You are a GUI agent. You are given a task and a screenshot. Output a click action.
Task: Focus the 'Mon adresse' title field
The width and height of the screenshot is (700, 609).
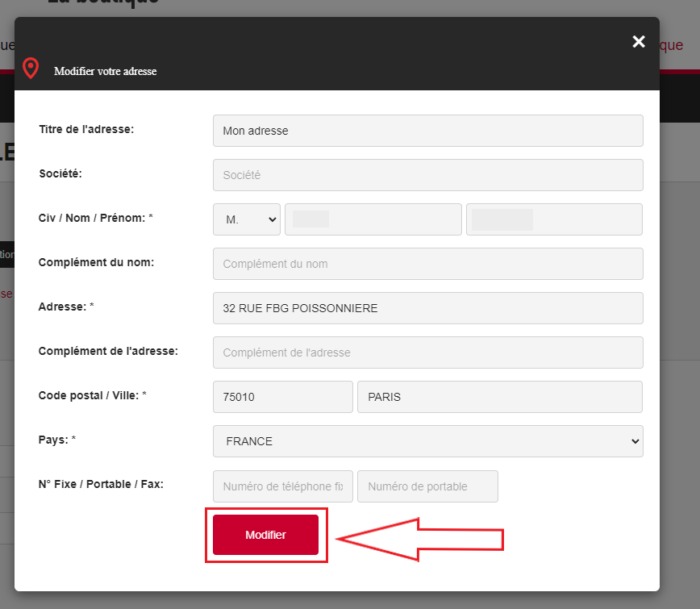pyautogui.click(x=427, y=131)
